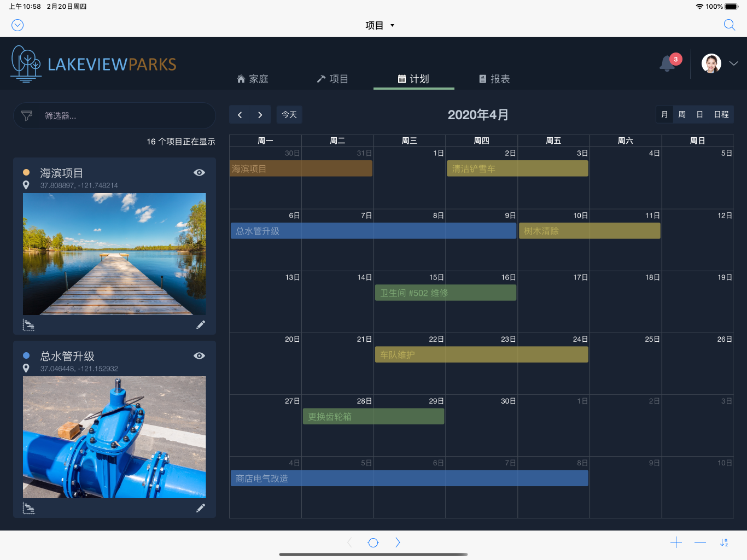
Task: Open the 总水管升级 calendar event bar
Action: pos(373,231)
